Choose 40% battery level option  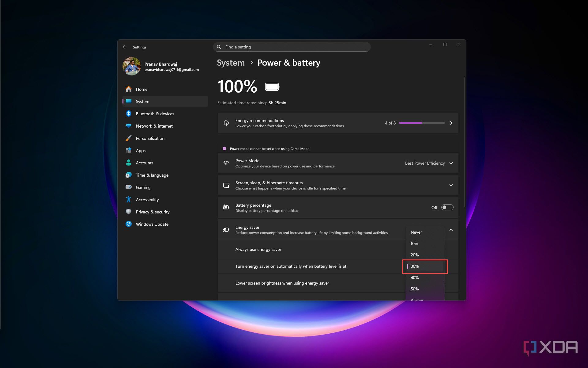[x=425, y=278]
